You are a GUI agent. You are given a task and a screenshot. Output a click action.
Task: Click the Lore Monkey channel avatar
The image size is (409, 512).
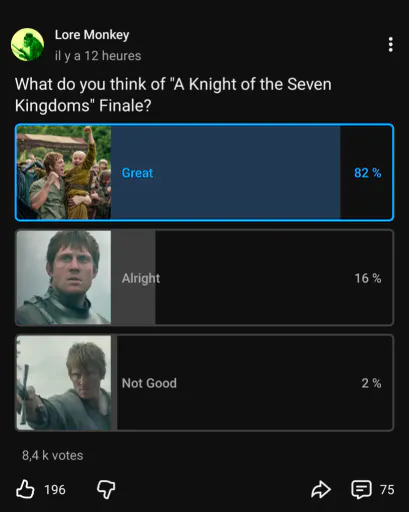click(27, 45)
